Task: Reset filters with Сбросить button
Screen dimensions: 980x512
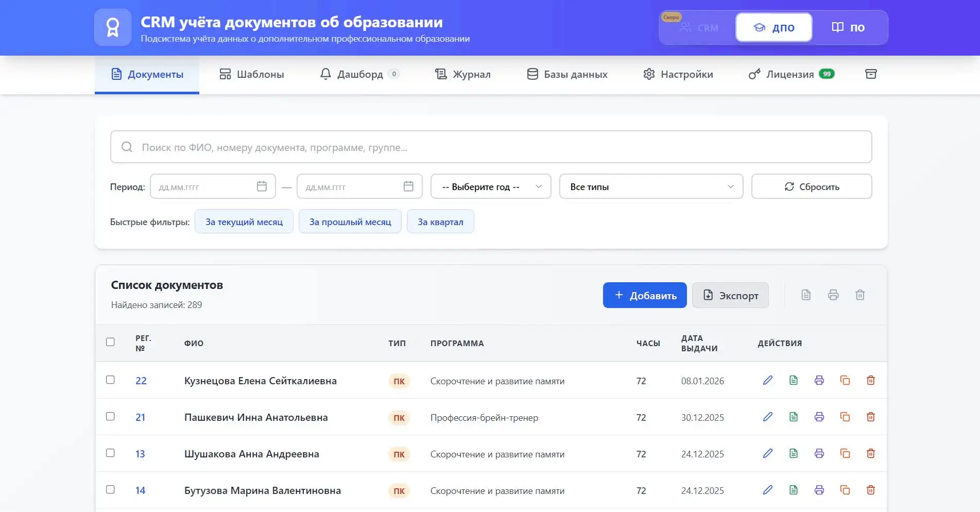Action: point(812,186)
